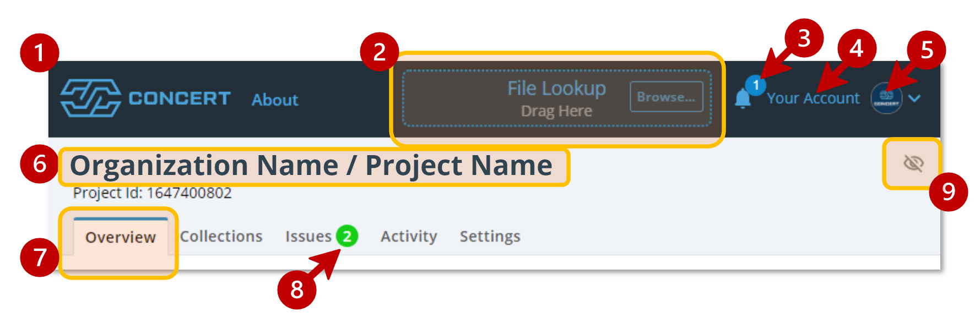980x318 pixels.
Task: Open the Settings tab
Action: tap(490, 237)
